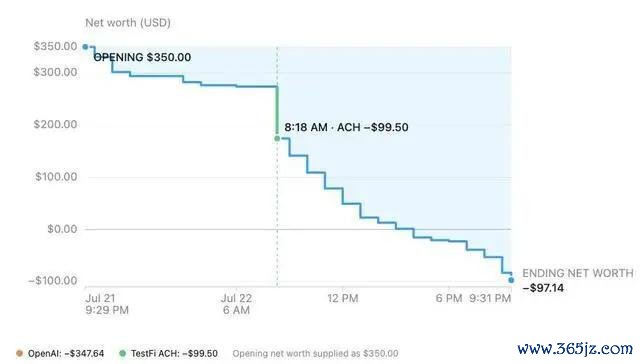Click the $0.00 y-axis label
The width and height of the screenshot is (640, 364).
[62, 229]
